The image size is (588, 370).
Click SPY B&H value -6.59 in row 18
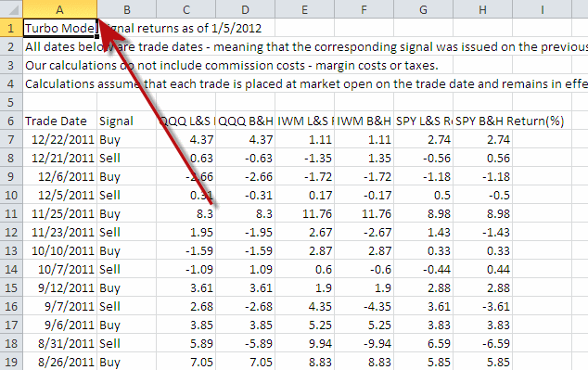pyautogui.click(x=482, y=343)
